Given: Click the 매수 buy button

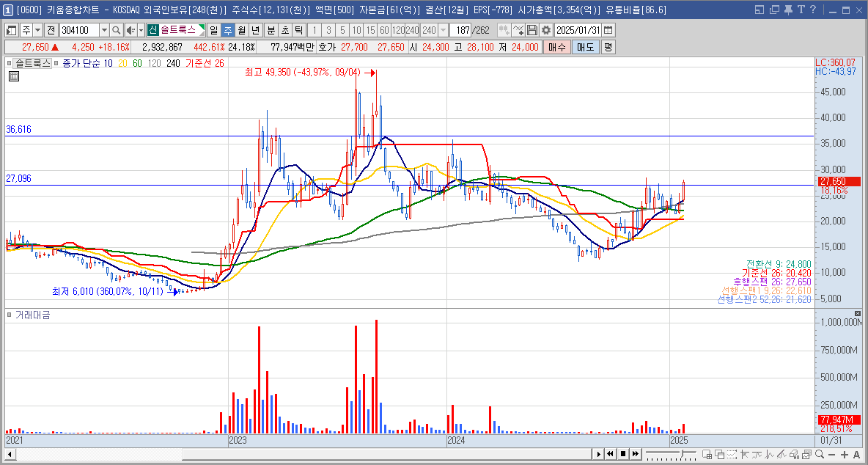Looking at the screenshot, I should pyautogui.click(x=556, y=47).
